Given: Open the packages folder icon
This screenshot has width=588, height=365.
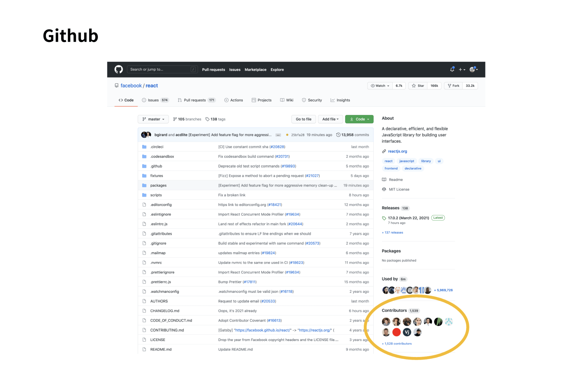Looking at the screenshot, I should (144, 185).
